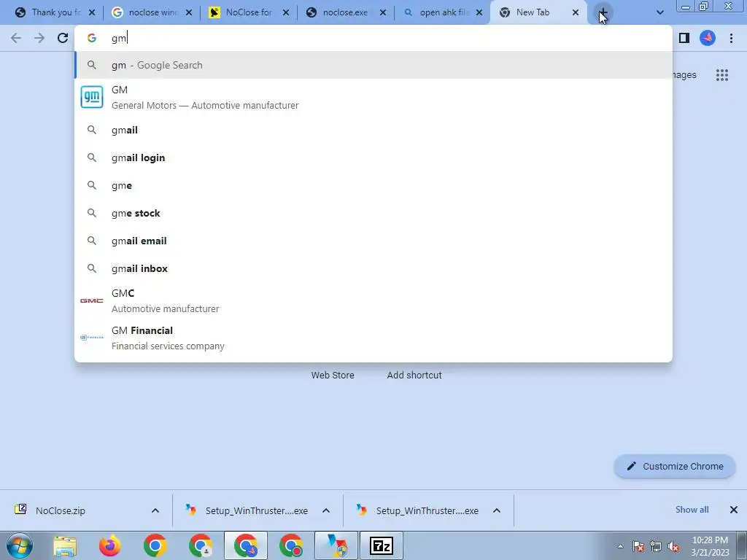Launch Firefox from the taskbar

pyautogui.click(x=110, y=546)
